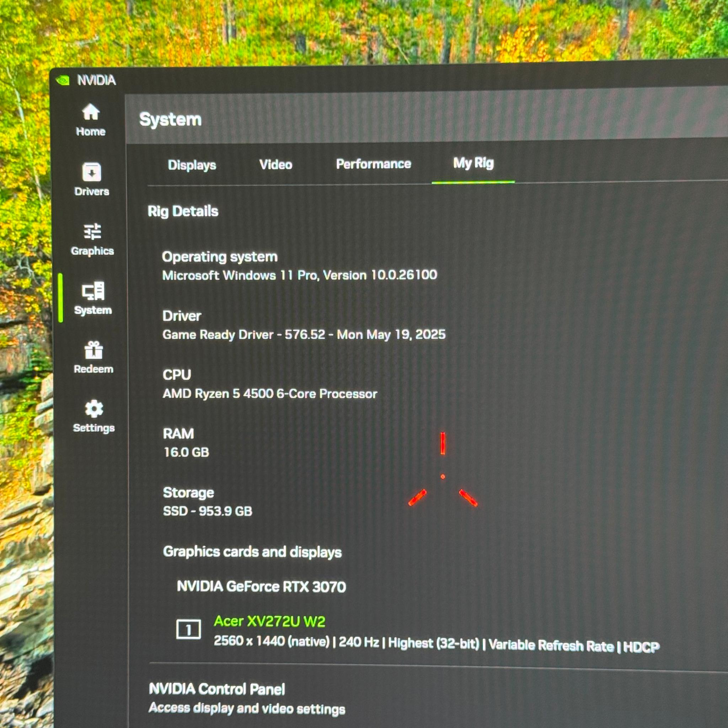Click the Driver label
This screenshot has height=728, width=728.
click(x=182, y=316)
